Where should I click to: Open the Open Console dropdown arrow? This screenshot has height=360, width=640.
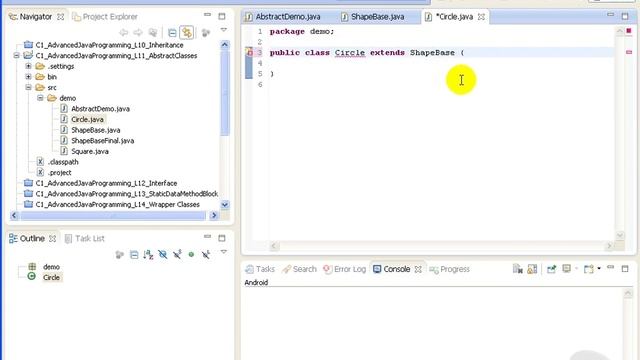pyautogui.click(x=599, y=269)
